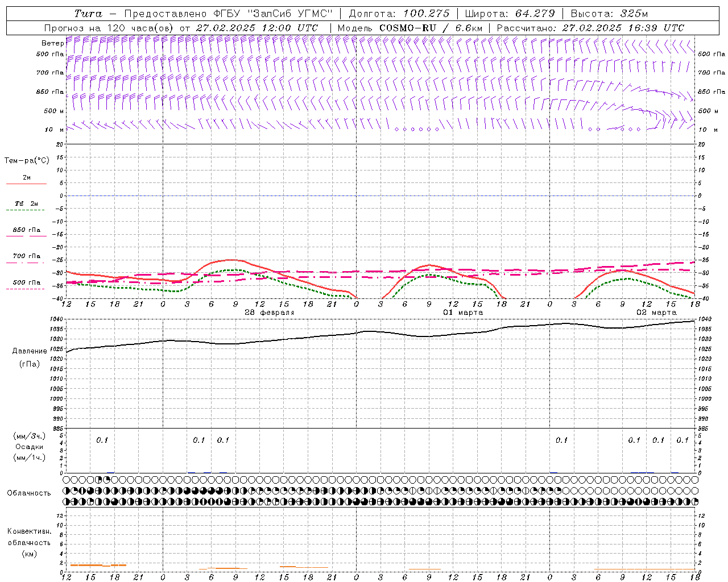Click the 'Облачность' cloud cover label
This screenshot has width=728, height=582.
[x=29, y=493]
